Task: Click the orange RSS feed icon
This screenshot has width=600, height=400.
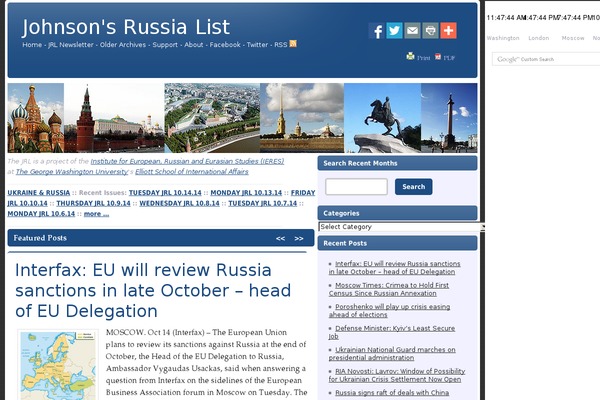Action: (293, 44)
